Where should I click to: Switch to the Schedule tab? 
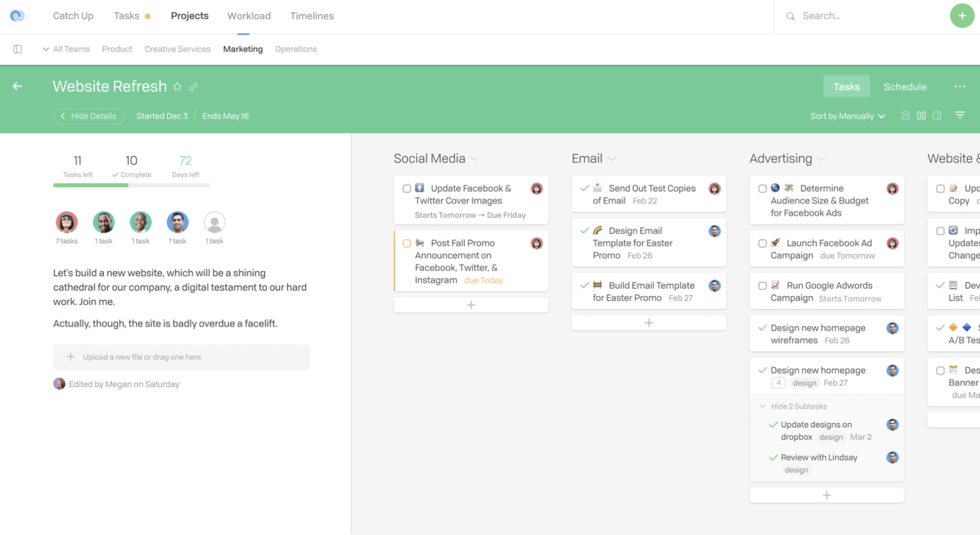(x=905, y=87)
